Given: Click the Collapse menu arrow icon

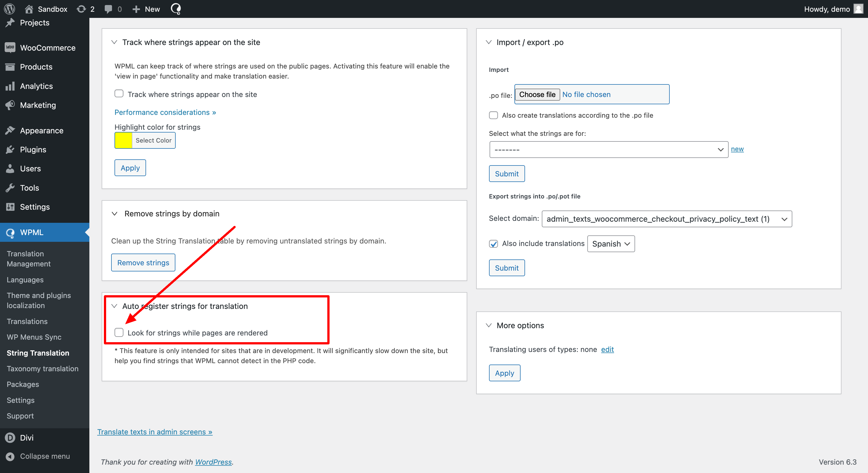Looking at the screenshot, I should click(10, 456).
